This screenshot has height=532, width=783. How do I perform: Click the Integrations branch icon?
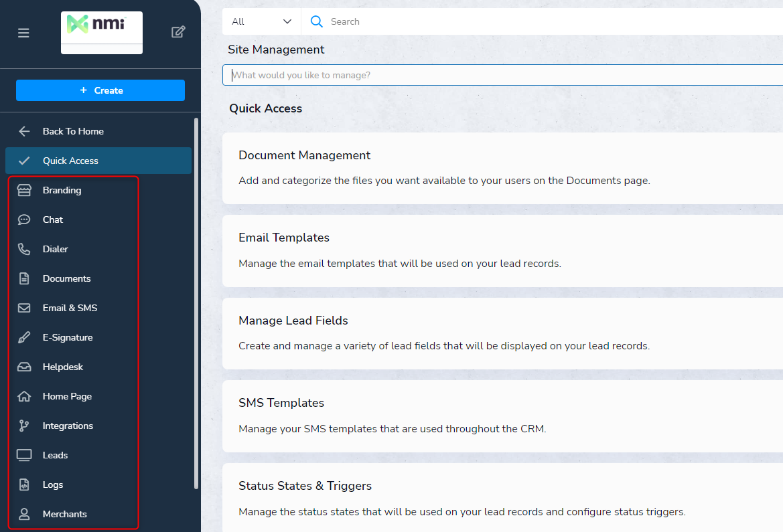(24, 426)
